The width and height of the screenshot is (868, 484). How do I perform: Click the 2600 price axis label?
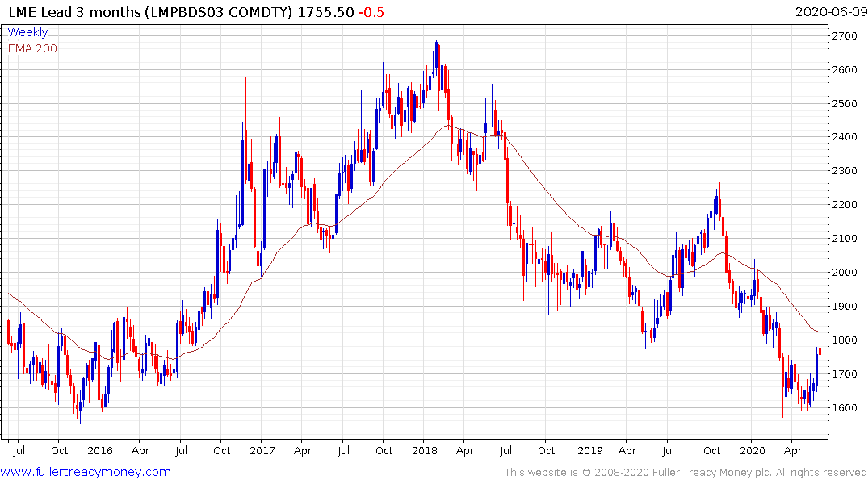[845, 69]
